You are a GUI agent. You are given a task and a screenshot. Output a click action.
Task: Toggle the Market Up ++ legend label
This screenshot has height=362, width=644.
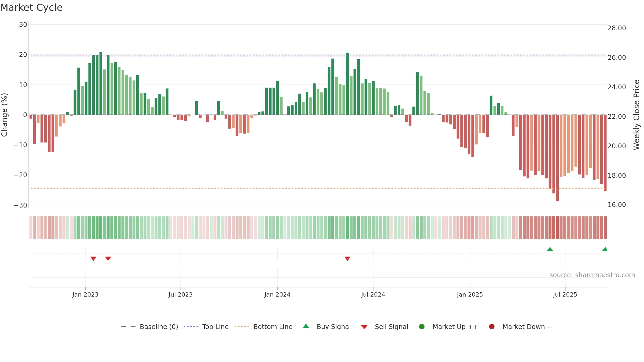[x=455, y=327]
